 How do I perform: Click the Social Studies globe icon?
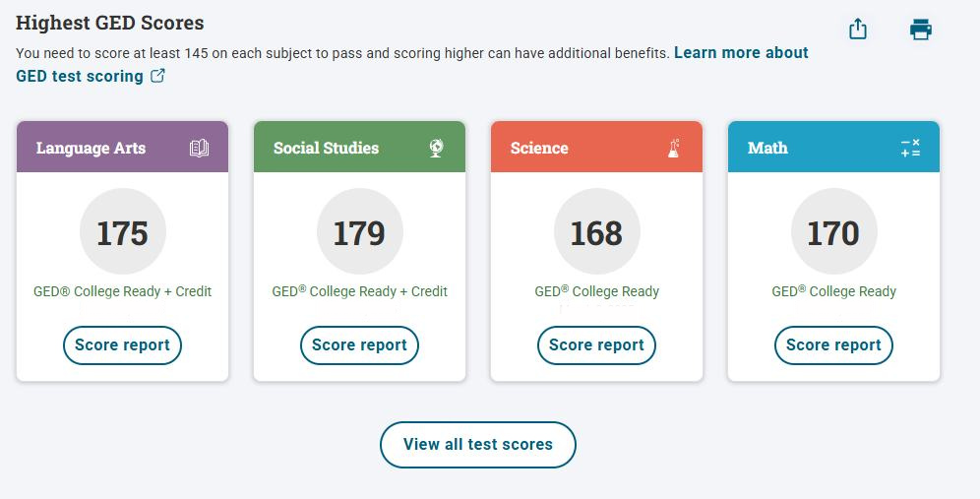pyautogui.click(x=436, y=149)
